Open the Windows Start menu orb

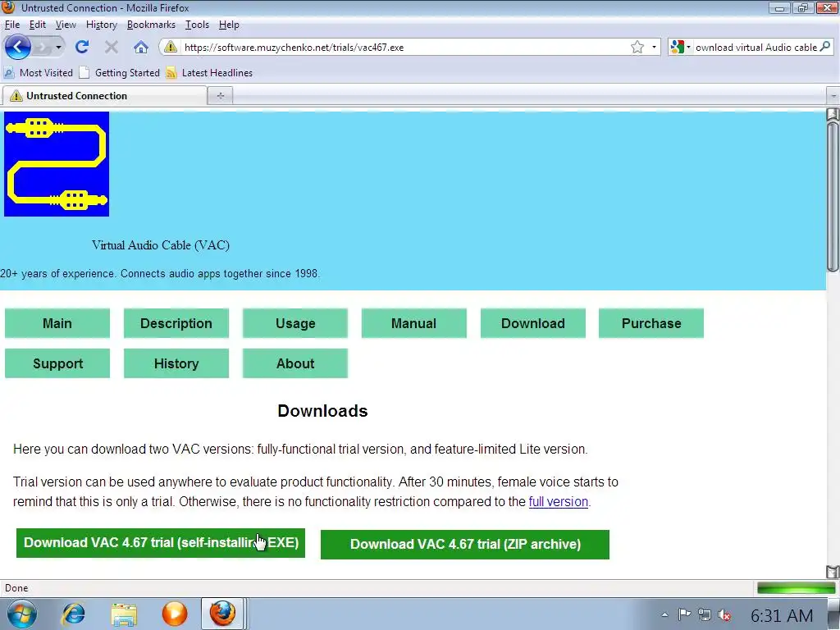[x=22, y=614]
